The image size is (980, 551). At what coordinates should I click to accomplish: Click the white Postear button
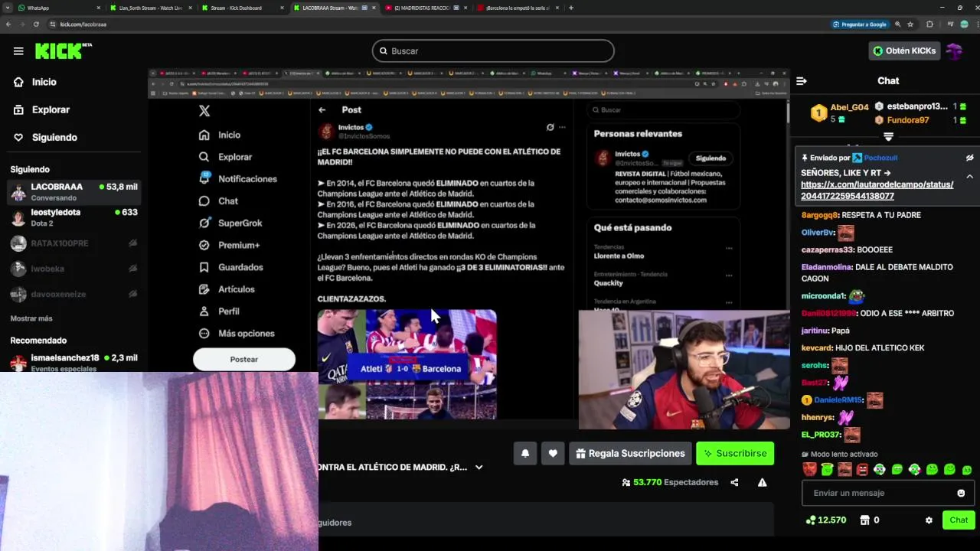(244, 359)
